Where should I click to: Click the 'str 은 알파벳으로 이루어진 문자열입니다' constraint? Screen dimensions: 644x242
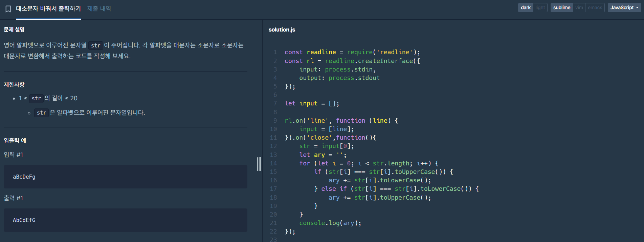[90, 113]
